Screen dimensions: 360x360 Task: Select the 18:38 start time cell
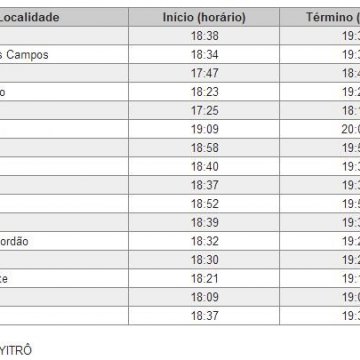204,36
